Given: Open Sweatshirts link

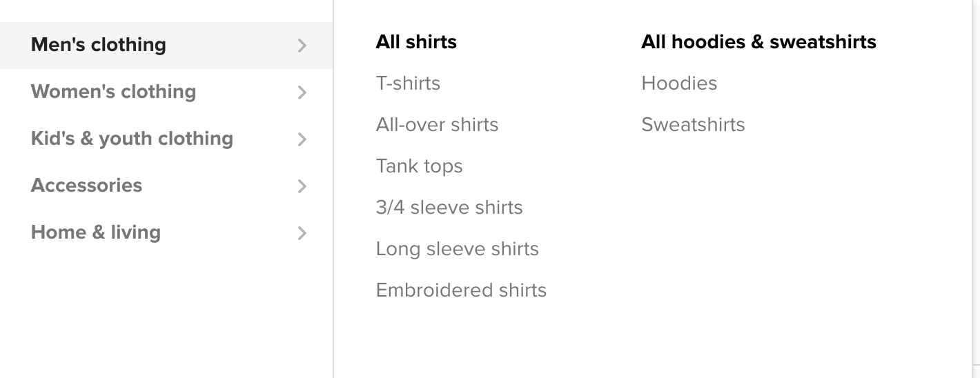Looking at the screenshot, I should (693, 125).
